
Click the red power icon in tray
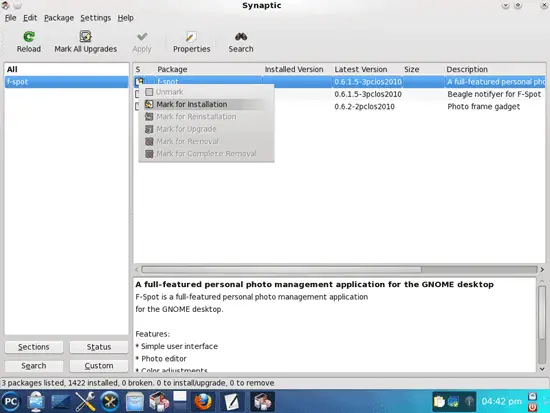click(x=532, y=407)
